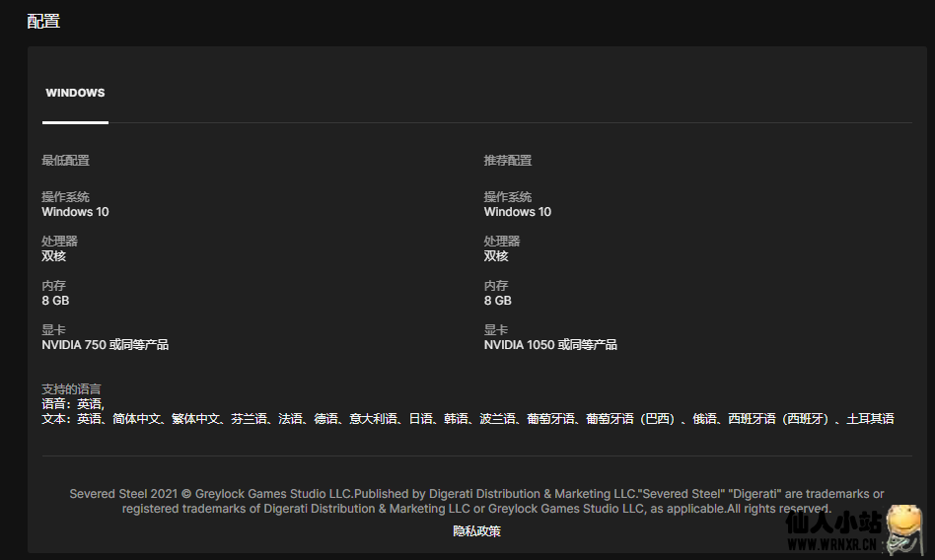Click the NVIDIA 750 graphics card text
Screen dimensions: 935x560
point(105,345)
